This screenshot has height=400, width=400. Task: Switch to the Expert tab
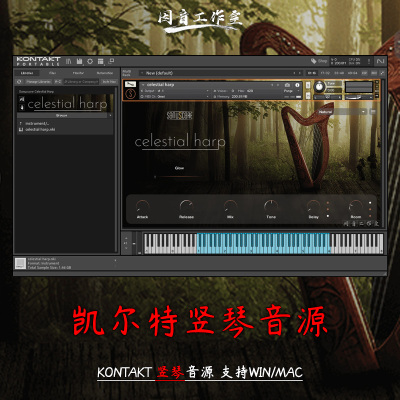click(79, 73)
